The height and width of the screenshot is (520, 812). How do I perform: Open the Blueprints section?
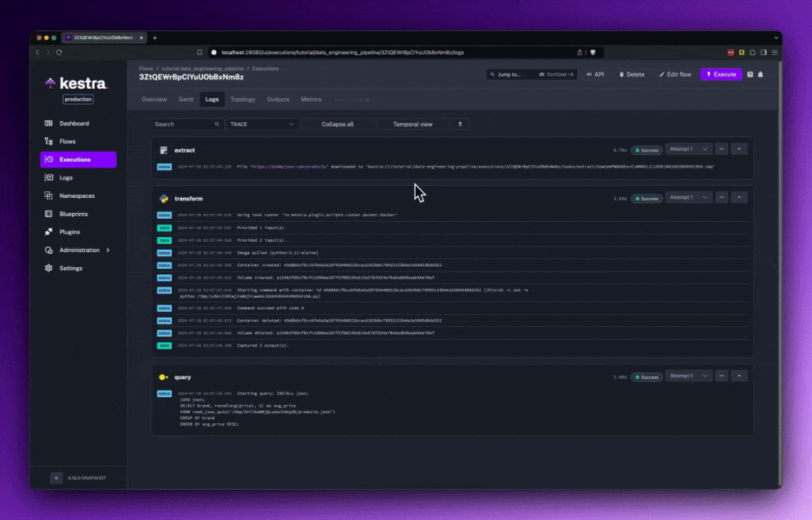click(x=49, y=214)
